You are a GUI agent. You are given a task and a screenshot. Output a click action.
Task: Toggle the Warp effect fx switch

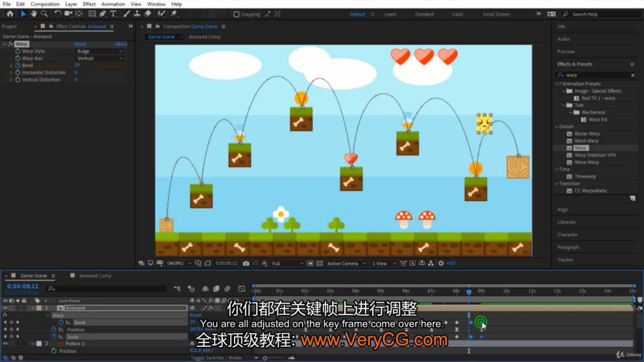[x=10, y=44]
